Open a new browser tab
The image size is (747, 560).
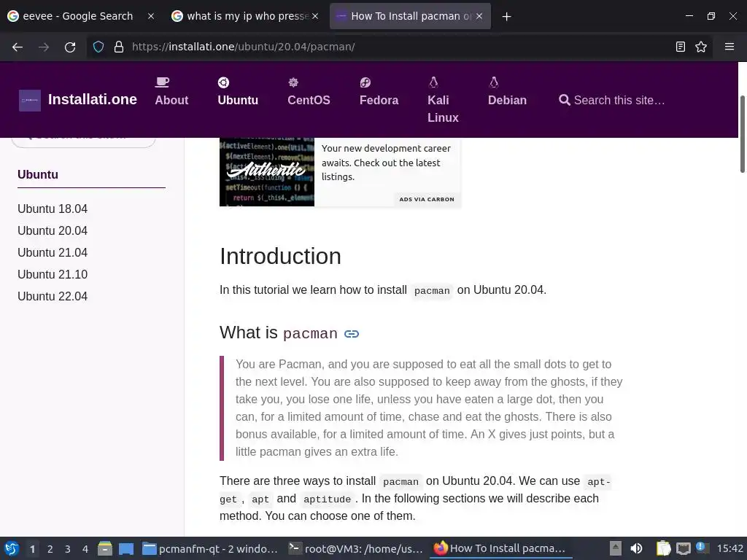coord(506,17)
